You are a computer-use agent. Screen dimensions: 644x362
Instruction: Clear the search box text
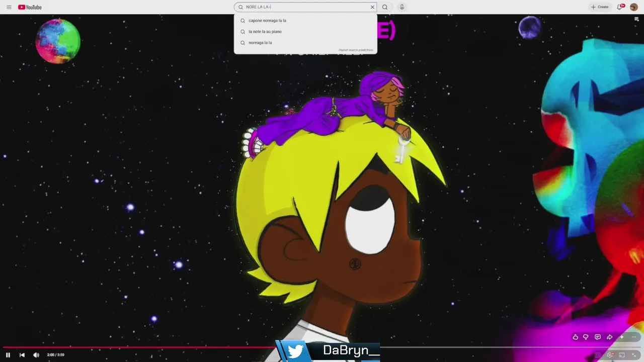coord(372,7)
